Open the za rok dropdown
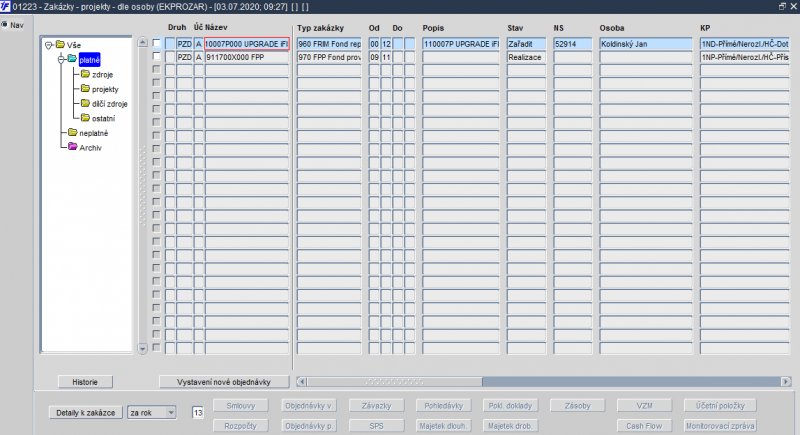The height and width of the screenshot is (435, 800). 171,412
